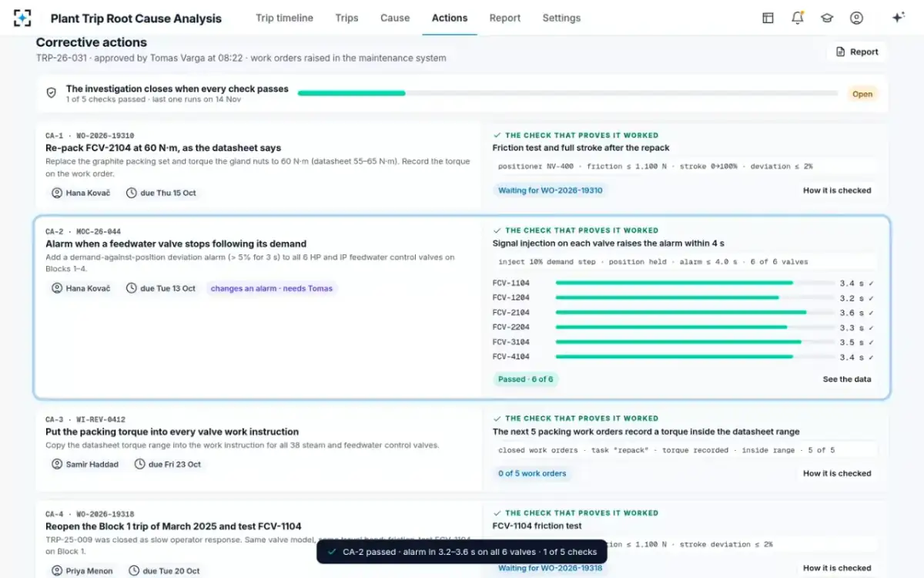Screen dimensions: 924x578
Task: Open Alarm when a feedwater valve stops title
Action: click(x=176, y=244)
